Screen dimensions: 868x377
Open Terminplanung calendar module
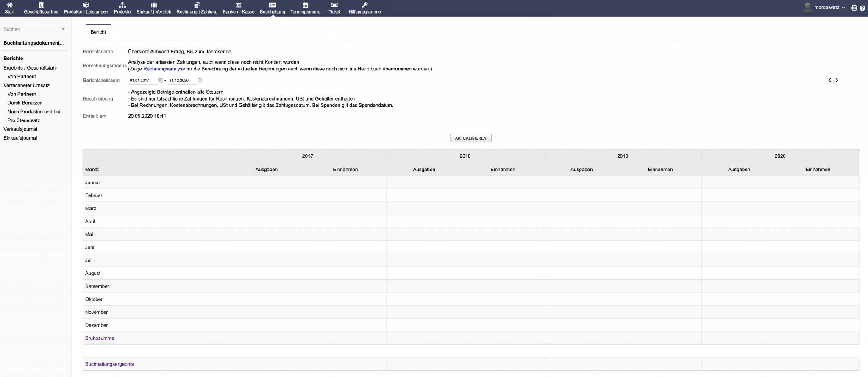coord(305,8)
